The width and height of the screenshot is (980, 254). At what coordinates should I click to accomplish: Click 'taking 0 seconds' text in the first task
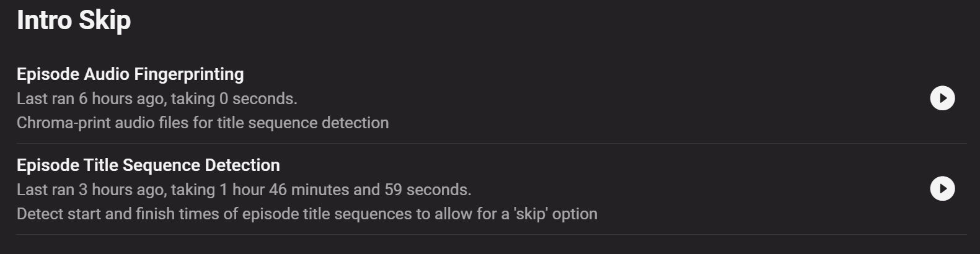234,99
